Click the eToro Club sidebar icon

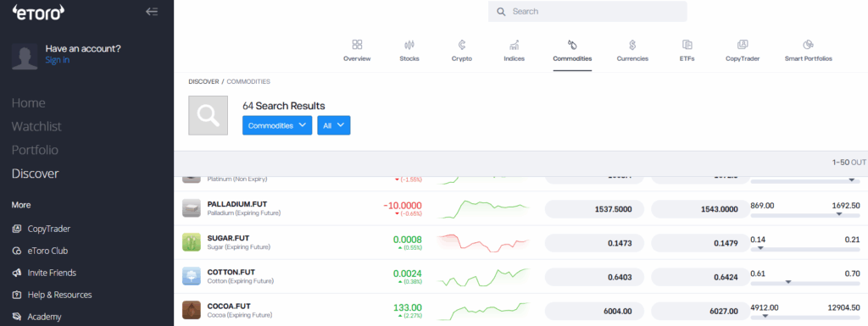17,251
